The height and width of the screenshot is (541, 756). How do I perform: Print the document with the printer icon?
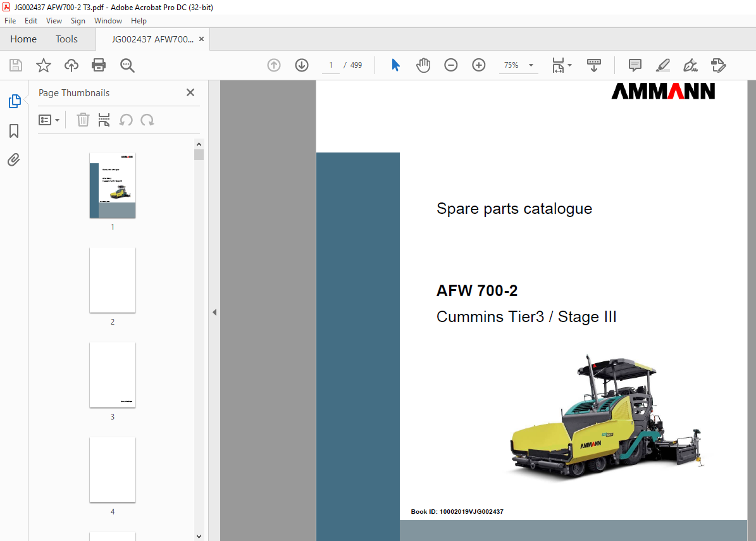click(x=99, y=65)
